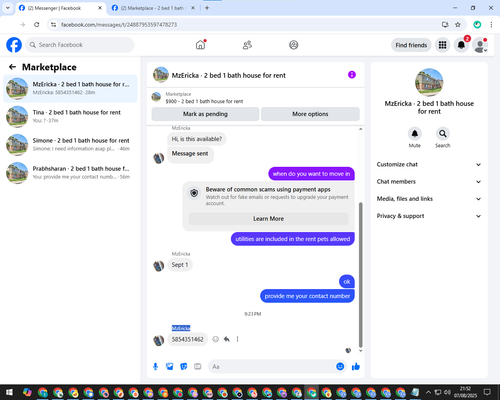Expand Media, files and links section
This screenshot has height=400, width=500.
(x=429, y=199)
